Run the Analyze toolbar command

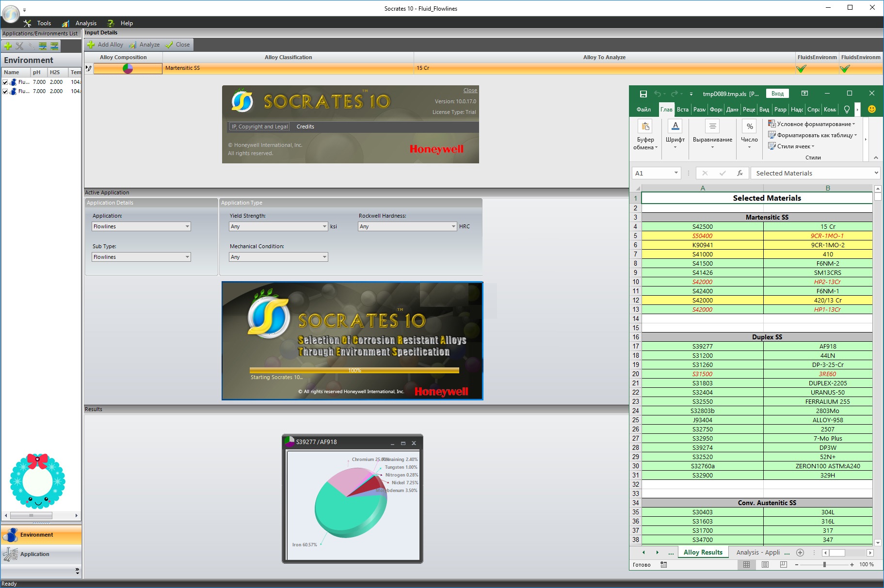(145, 45)
